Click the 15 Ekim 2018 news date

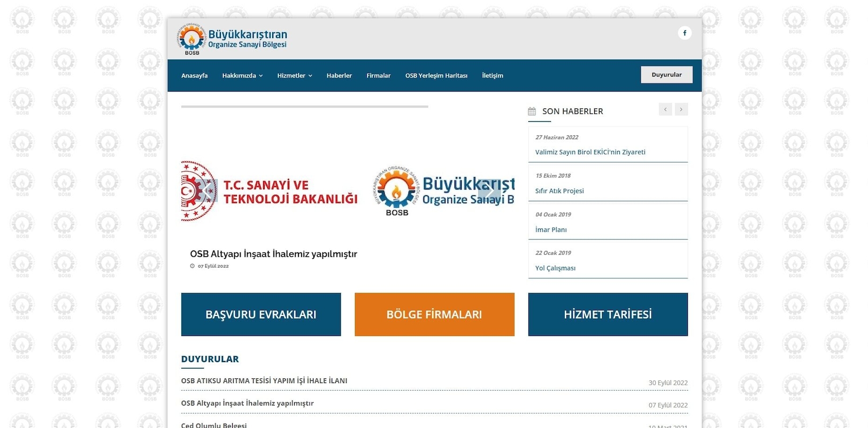[x=553, y=175]
